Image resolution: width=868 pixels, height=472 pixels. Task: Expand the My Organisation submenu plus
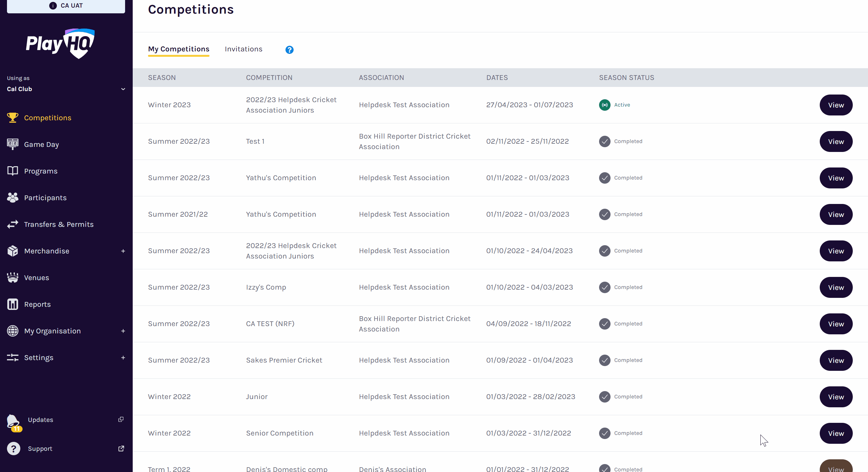click(x=123, y=331)
